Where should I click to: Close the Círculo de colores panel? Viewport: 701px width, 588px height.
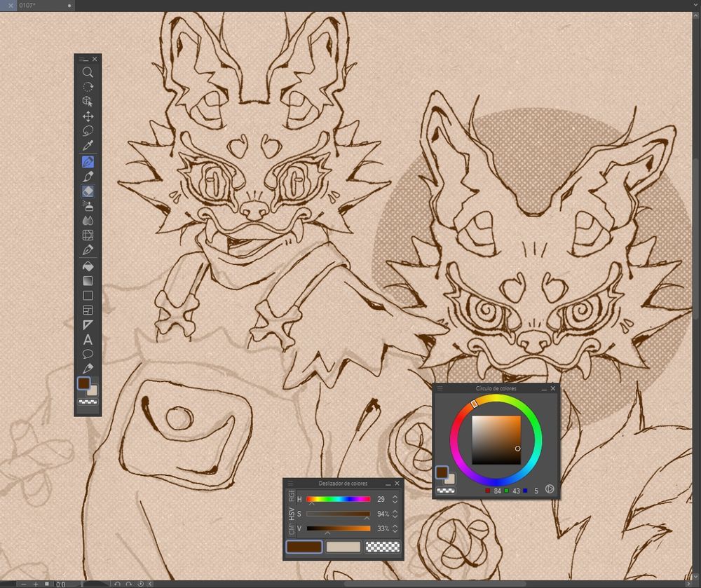pyautogui.click(x=553, y=388)
